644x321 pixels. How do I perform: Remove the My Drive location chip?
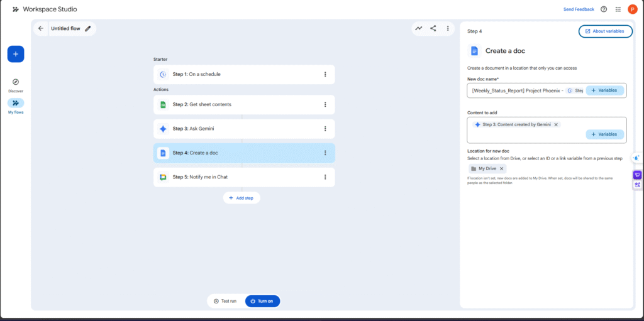501,169
